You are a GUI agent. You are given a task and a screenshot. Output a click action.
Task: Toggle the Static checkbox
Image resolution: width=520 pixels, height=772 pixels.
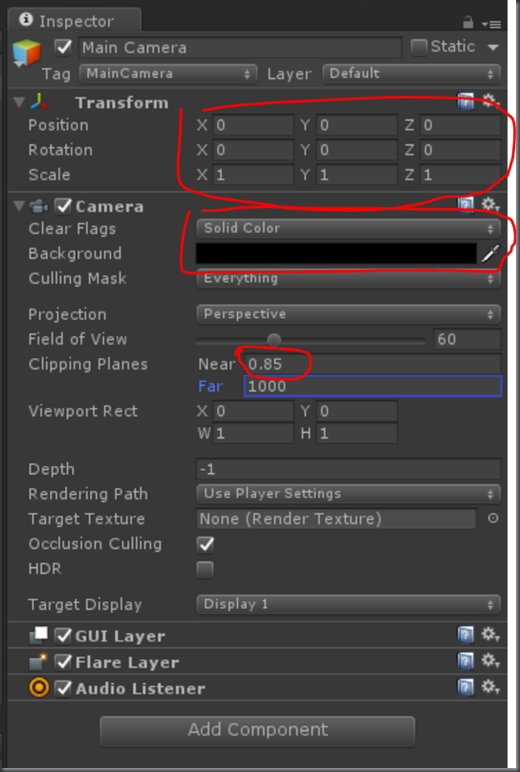(419, 47)
